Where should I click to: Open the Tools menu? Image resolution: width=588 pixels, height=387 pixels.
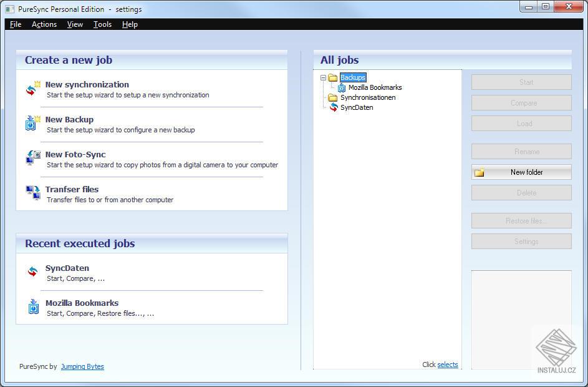pyautogui.click(x=102, y=24)
